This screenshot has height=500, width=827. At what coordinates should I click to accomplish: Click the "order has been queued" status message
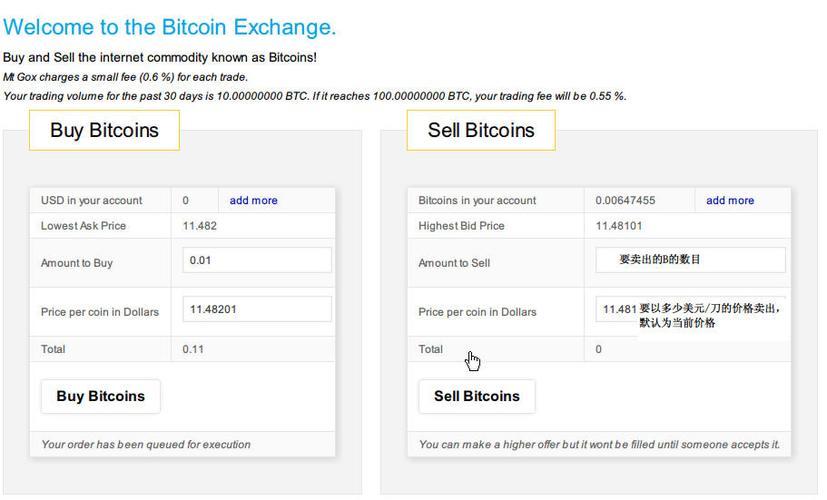pos(146,444)
